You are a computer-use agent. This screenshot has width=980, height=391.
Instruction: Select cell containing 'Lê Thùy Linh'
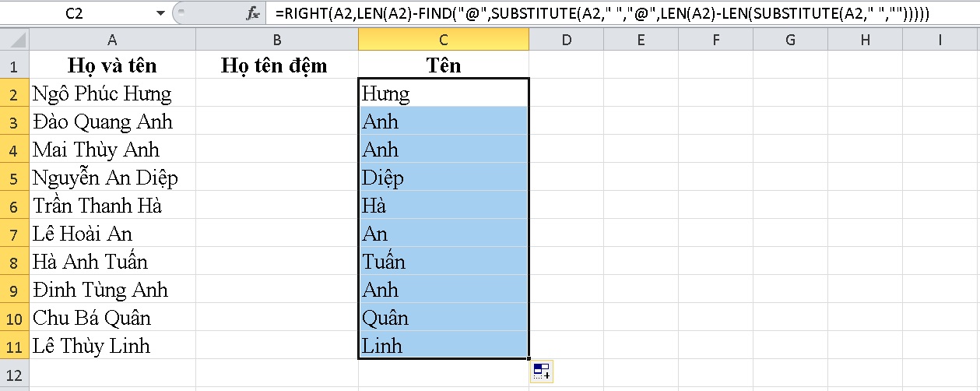coord(113,346)
